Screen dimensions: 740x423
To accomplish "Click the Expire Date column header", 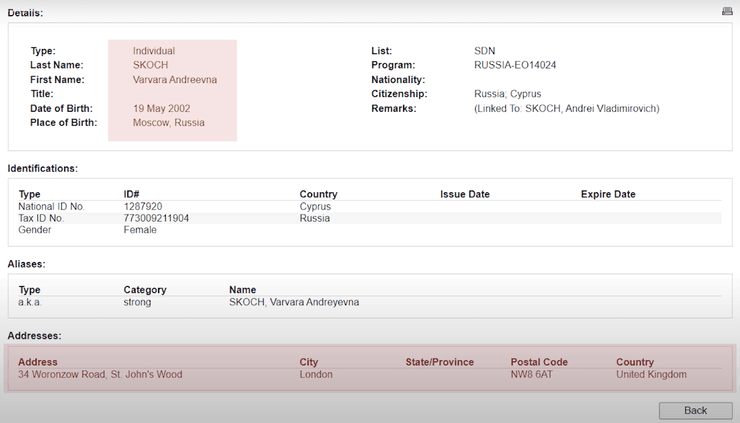I will [x=607, y=194].
